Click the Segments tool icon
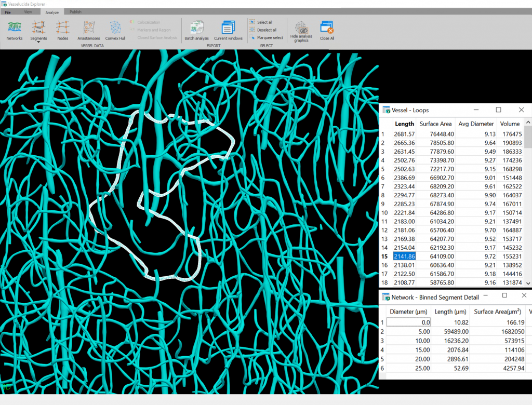This screenshot has height=405, width=532. pos(38,28)
